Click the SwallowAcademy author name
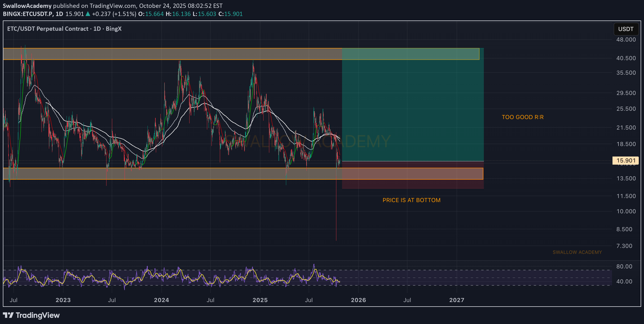This screenshot has height=324, width=644. 27,5
